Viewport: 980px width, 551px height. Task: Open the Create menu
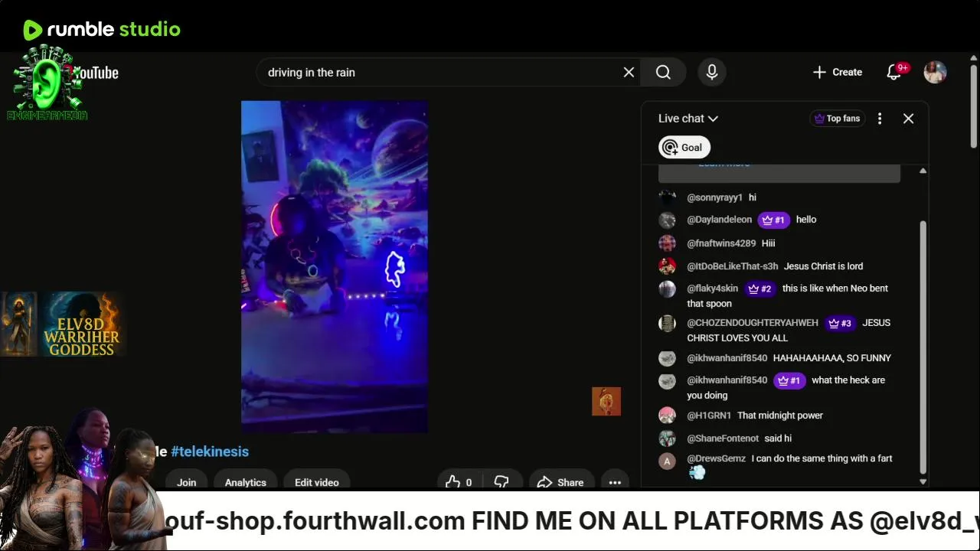(x=838, y=72)
